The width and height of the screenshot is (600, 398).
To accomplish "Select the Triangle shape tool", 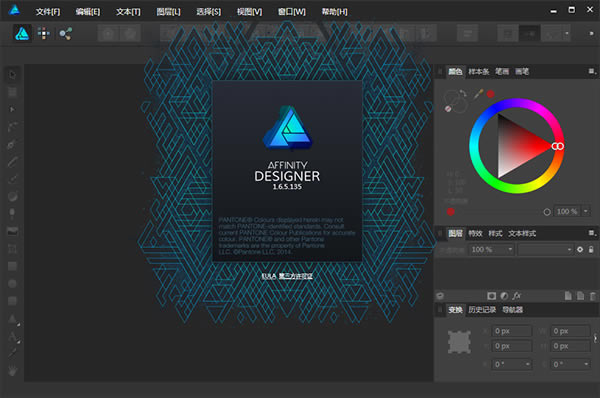I will 12,318.
